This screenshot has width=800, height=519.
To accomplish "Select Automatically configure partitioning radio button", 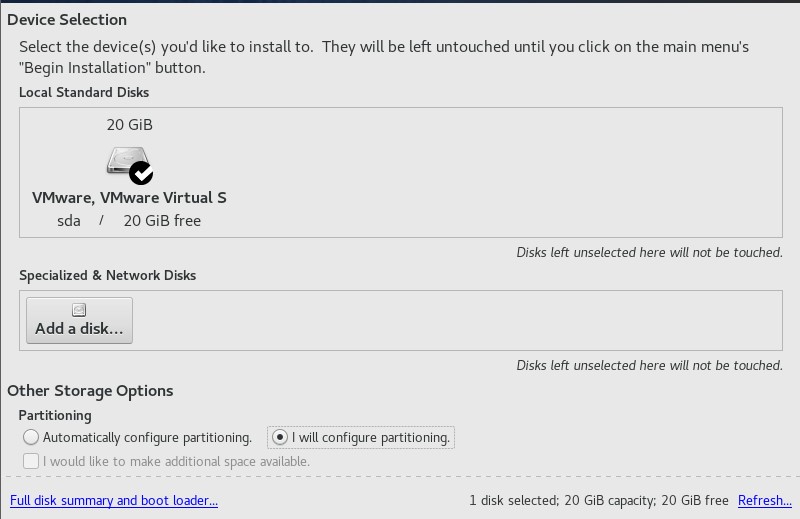I will tap(31, 437).
